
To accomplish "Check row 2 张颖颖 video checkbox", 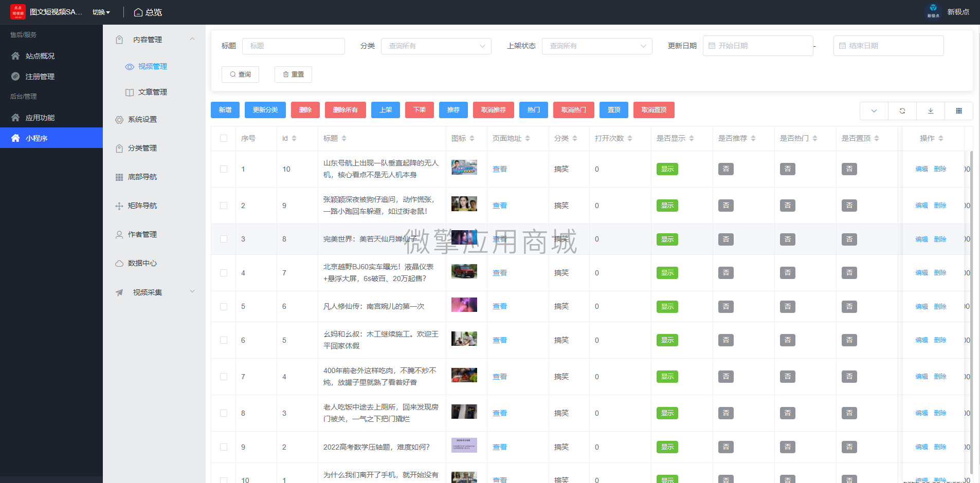I will pos(224,206).
